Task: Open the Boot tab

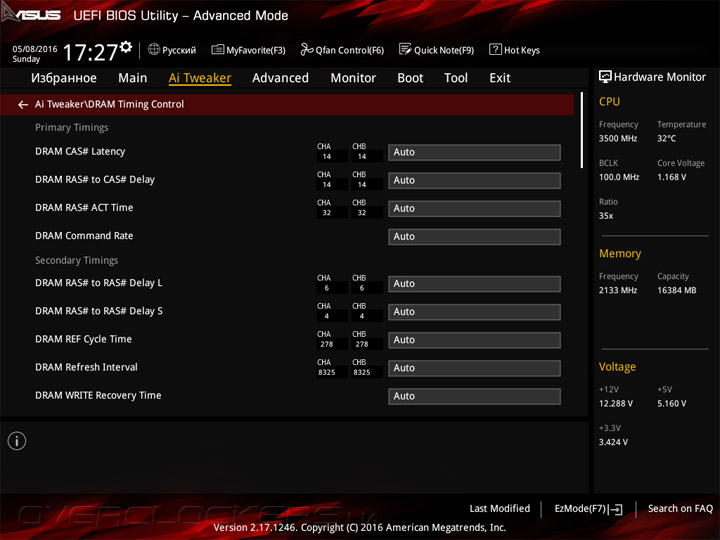Action: coord(410,78)
